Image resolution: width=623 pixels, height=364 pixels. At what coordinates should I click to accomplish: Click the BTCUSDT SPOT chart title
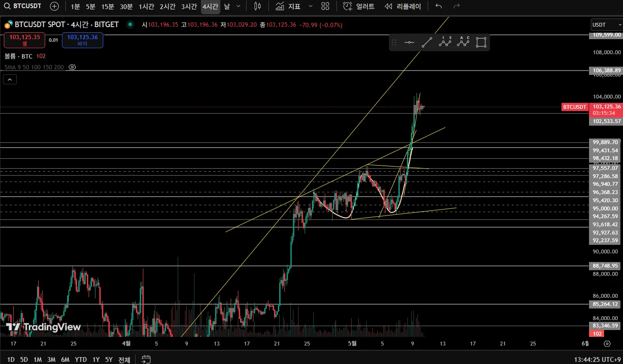pos(66,25)
